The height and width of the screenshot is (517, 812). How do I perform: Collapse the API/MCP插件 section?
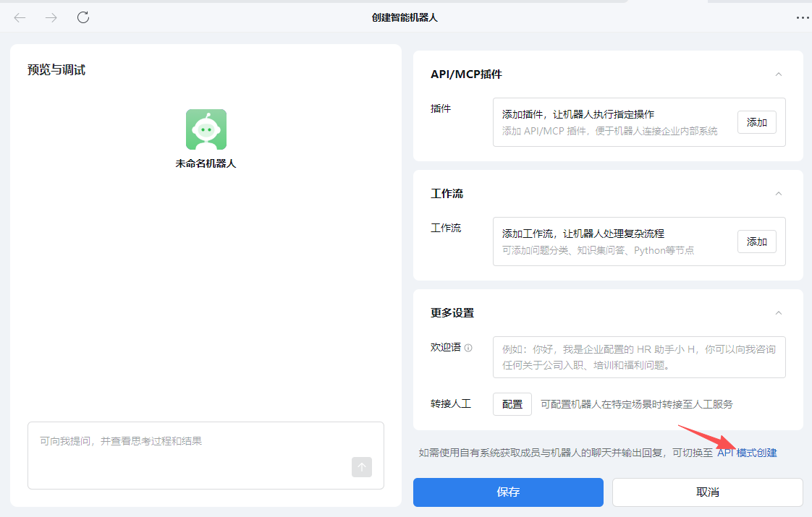pyautogui.click(x=778, y=74)
